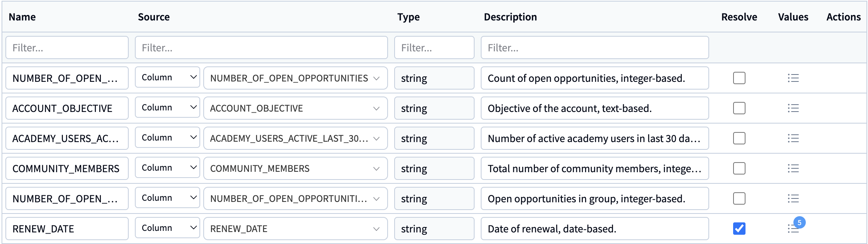Expand ACADEMY_USERS_ACTIVE_LAST_30 column dropdown
Viewport: 868px width, 244px height.
(295, 138)
